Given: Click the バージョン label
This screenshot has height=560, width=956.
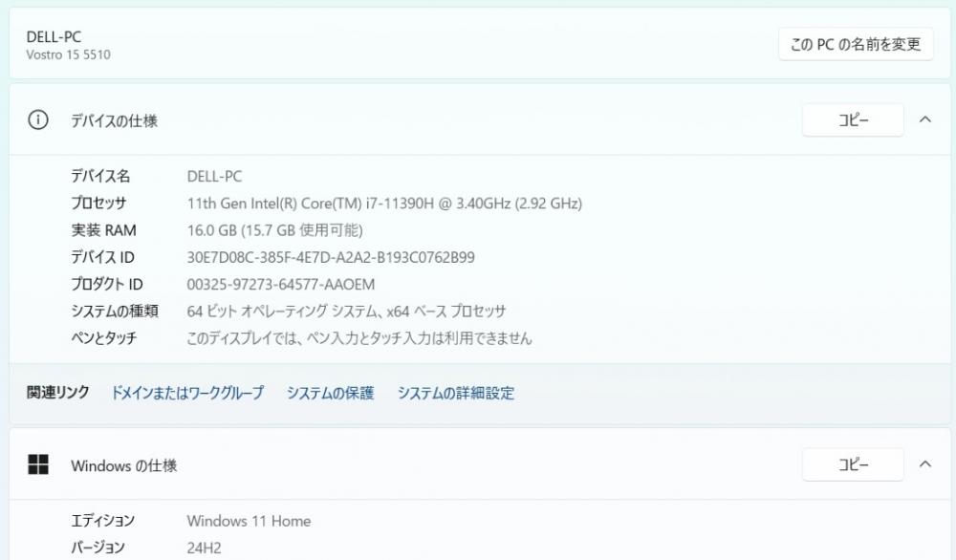Looking at the screenshot, I should pyautogui.click(x=98, y=548).
